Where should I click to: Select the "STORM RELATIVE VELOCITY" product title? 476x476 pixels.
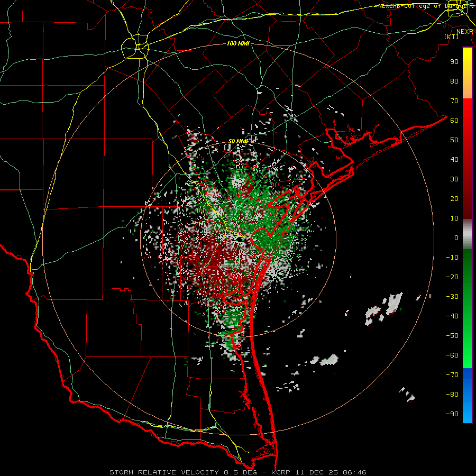166,472
